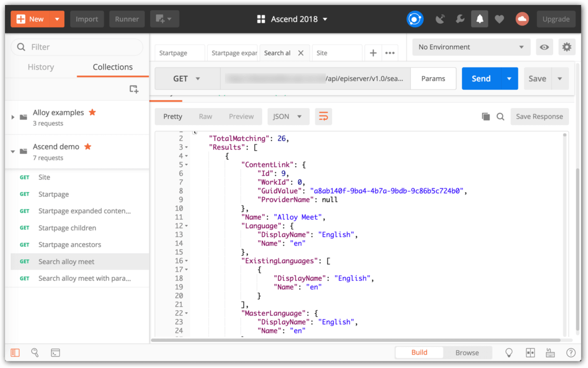The width and height of the screenshot is (588, 368).
Task: Click the Save Response button
Action: tap(539, 117)
